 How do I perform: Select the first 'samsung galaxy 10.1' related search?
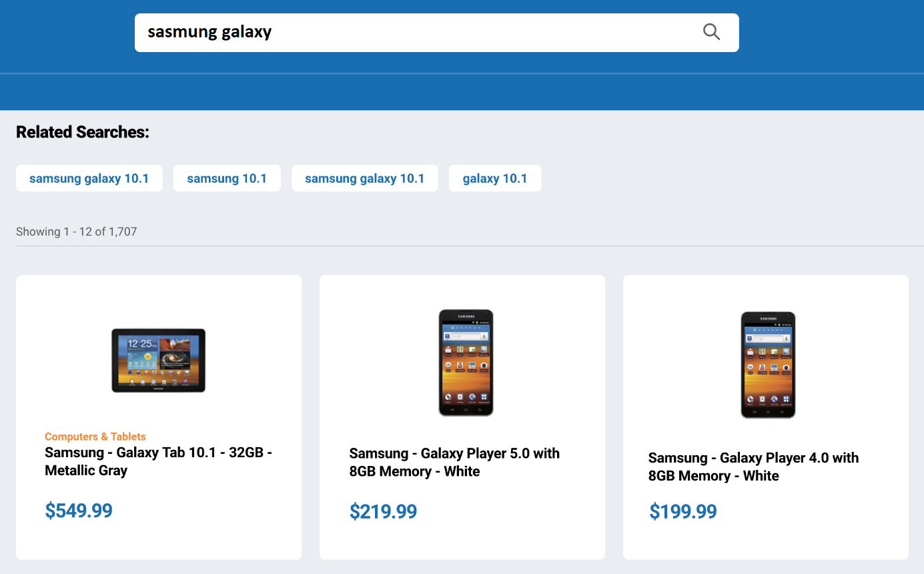[x=89, y=178]
